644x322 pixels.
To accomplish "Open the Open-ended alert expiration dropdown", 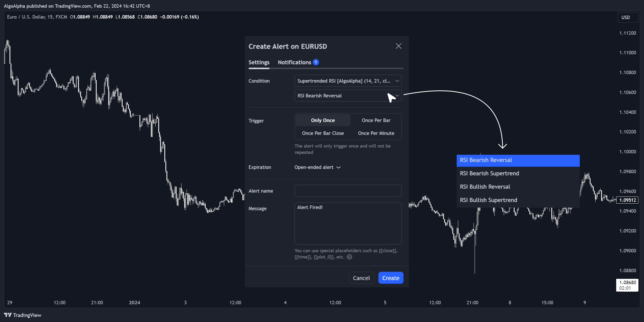I will [317, 167].
